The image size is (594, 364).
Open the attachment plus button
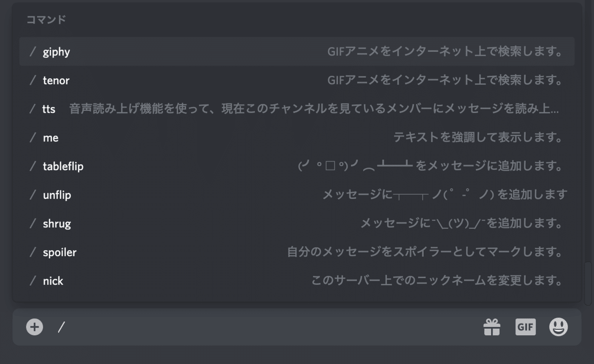tap(34, 327)
